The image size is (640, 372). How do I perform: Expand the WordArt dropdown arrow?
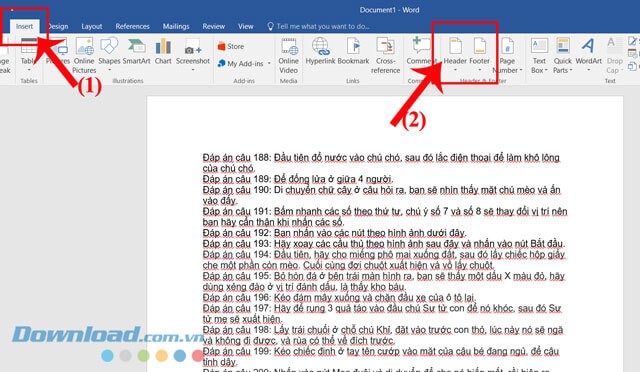589,70
